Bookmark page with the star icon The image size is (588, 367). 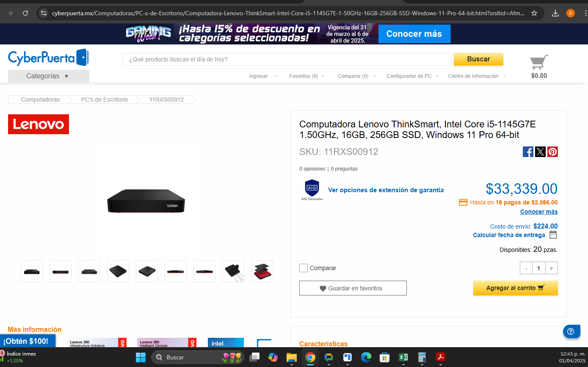(534, 13)
